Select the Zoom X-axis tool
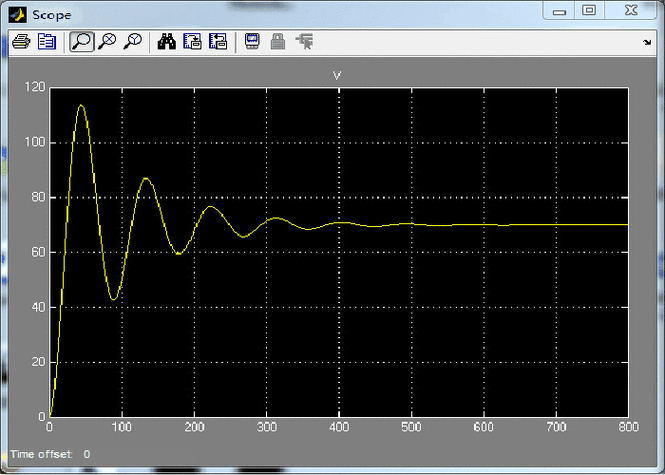The height and width of the screenshot is (475, 665). 107,42
